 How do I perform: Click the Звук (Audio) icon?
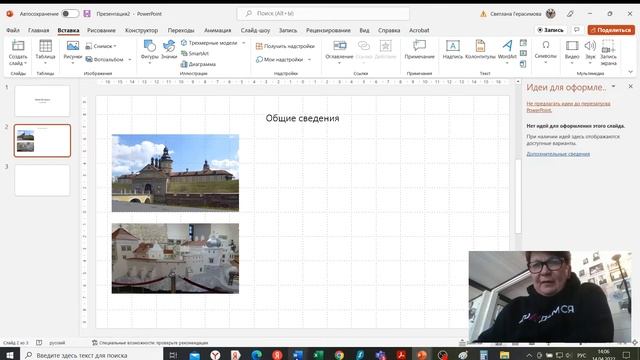(590, 45)
